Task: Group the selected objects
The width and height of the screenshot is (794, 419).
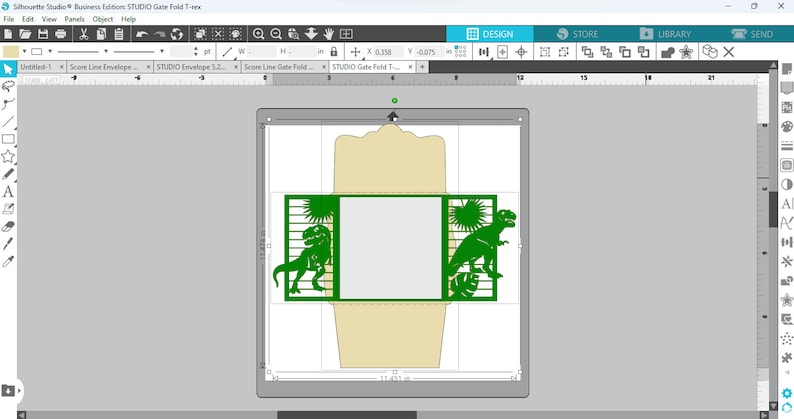Action: pos(545,52)
